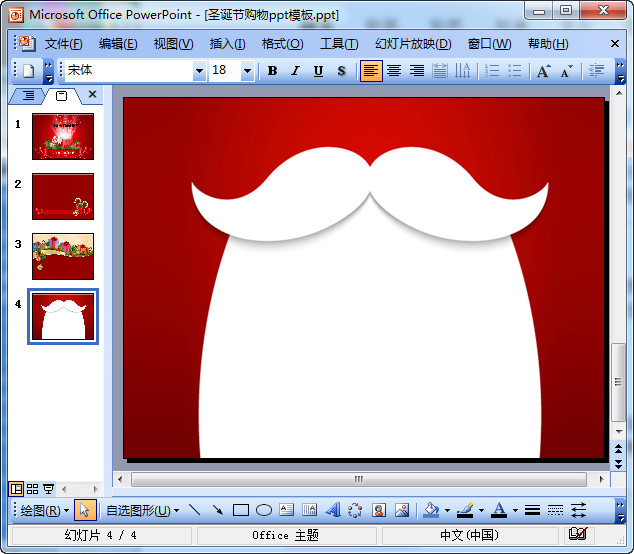
Task: Select slide 2 thumbnail
Action: [x=63, y=196]
